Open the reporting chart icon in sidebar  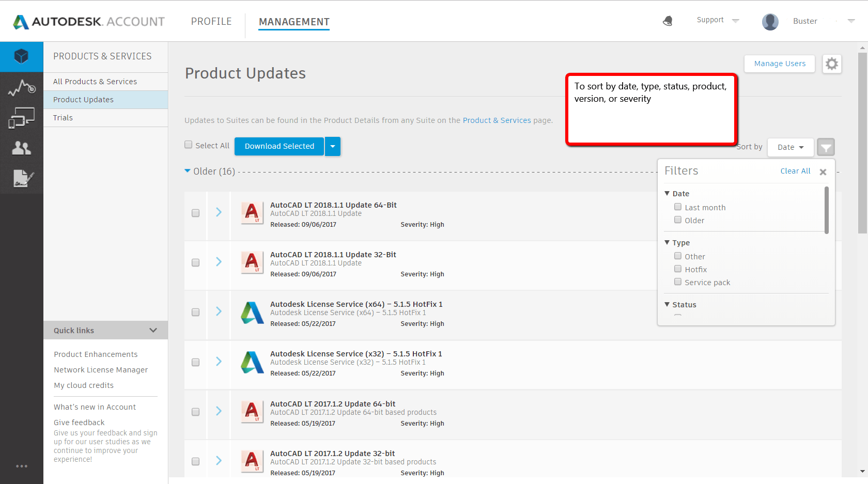click(22, 88)
